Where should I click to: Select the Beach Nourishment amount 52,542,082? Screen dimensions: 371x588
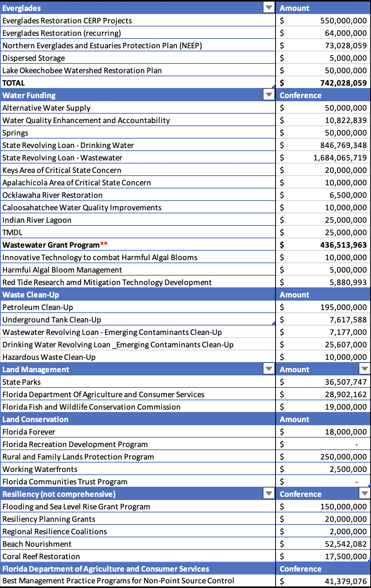[x=345, y=544]
